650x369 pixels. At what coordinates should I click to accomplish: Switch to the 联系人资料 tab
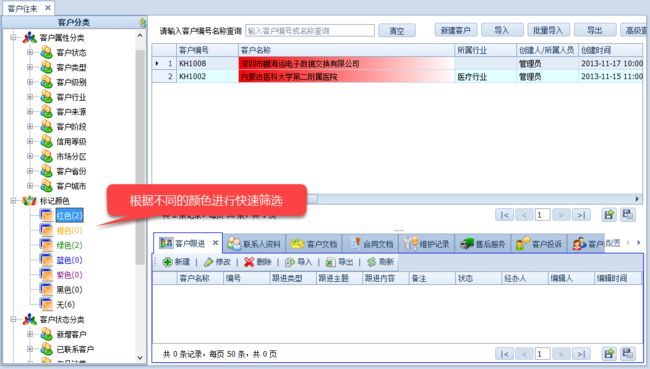(254, 244)
